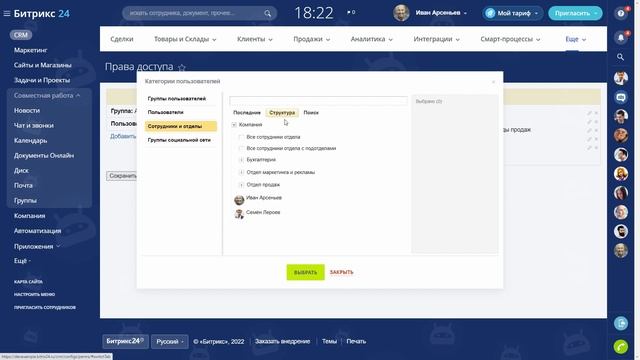Open the Еще menu in CRM top bar
The width and height of the screenshot is (640, 360).
click(x=576, y=39)
